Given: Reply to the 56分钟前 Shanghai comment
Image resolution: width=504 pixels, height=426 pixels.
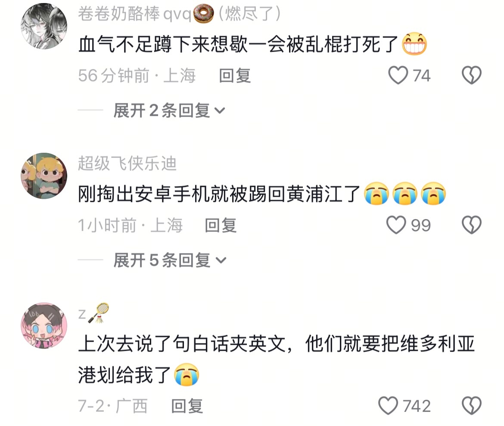Looking at the screenshot, I should click(x=235, y=76).
